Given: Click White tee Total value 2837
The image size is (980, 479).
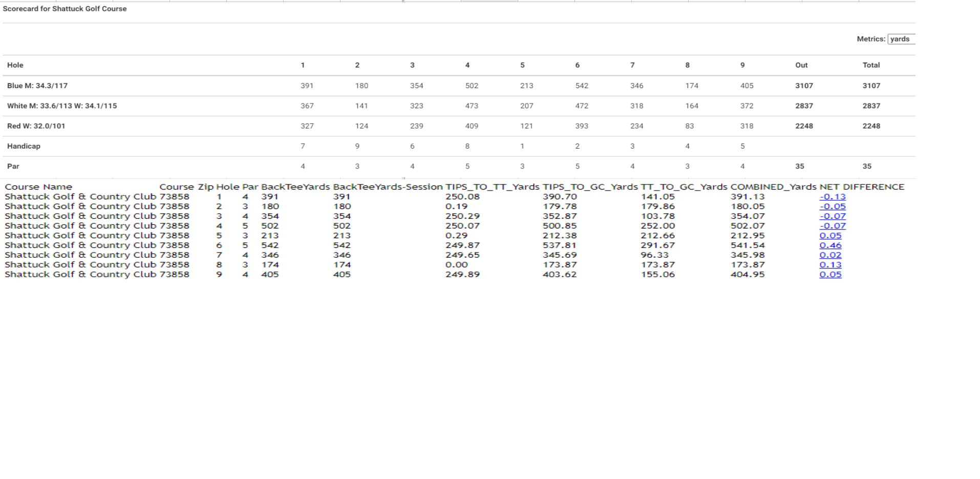Looking at the screenshot, I should tap(871, 106).
